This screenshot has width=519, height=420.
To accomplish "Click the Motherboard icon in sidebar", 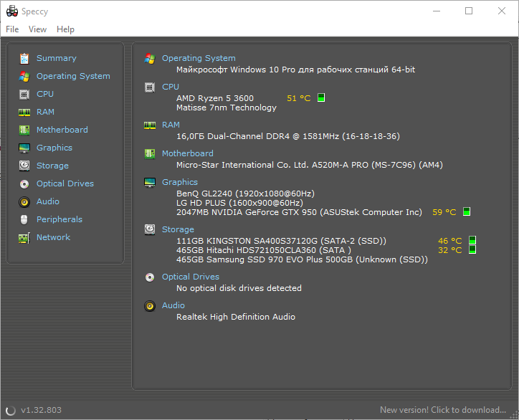I will [x=24, y=130].
